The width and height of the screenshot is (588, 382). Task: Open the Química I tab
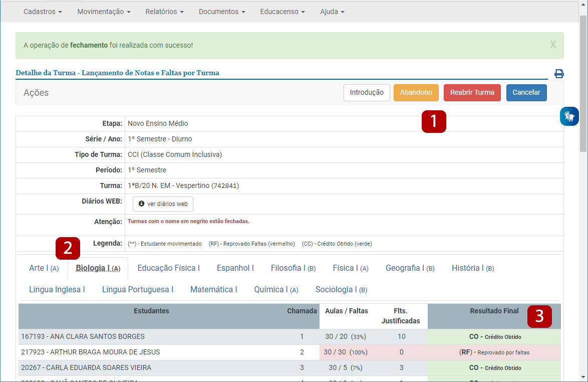pos(276,290)
